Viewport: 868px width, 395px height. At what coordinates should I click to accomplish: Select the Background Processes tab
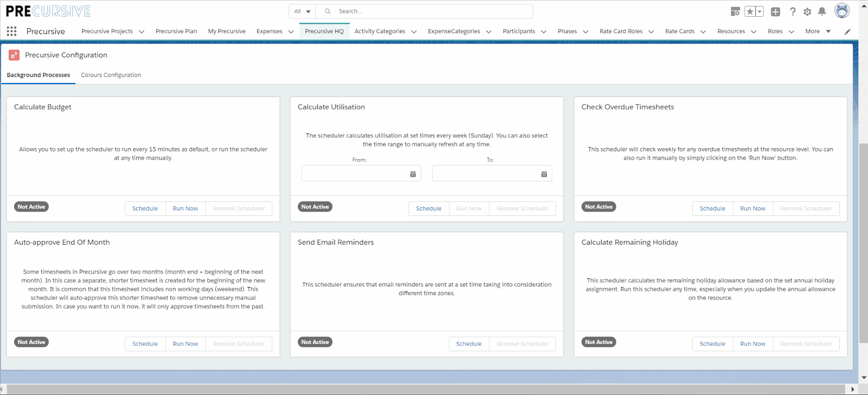39,75
